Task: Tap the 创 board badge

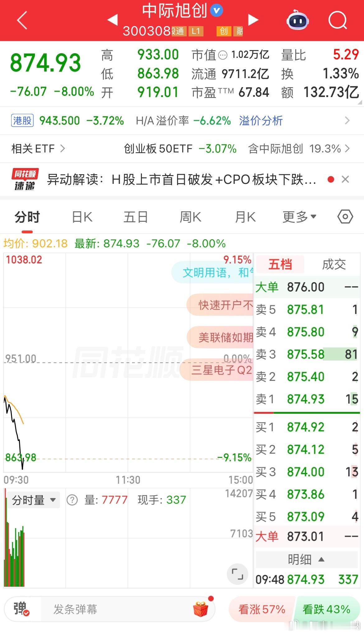Action: pyautogui.click(x=224, y=31)
